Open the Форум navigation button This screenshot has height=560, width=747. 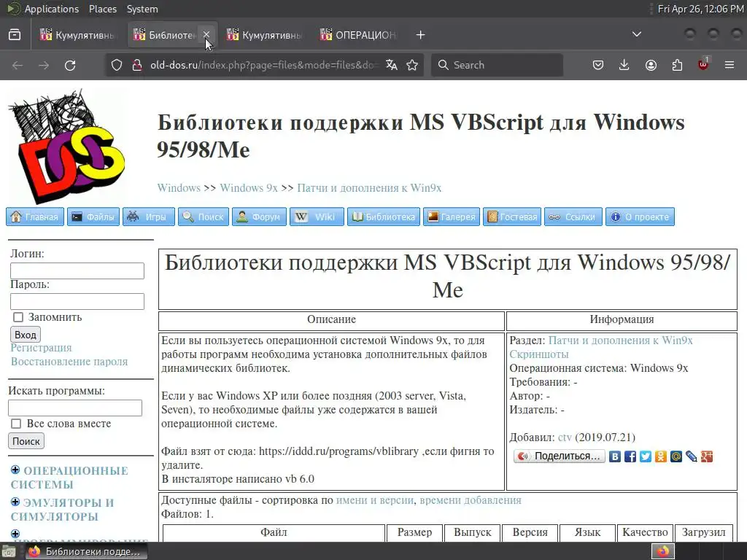(x=259, y=217)
